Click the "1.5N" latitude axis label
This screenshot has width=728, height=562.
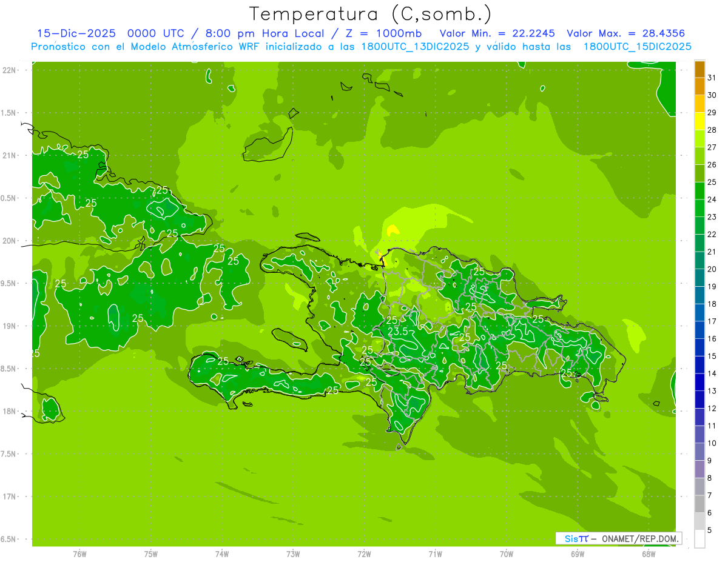(9, 113)
